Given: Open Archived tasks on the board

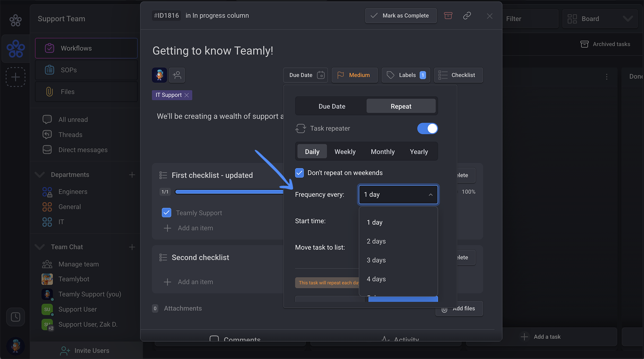Looking at the screenshot, I should click(605, 44).
